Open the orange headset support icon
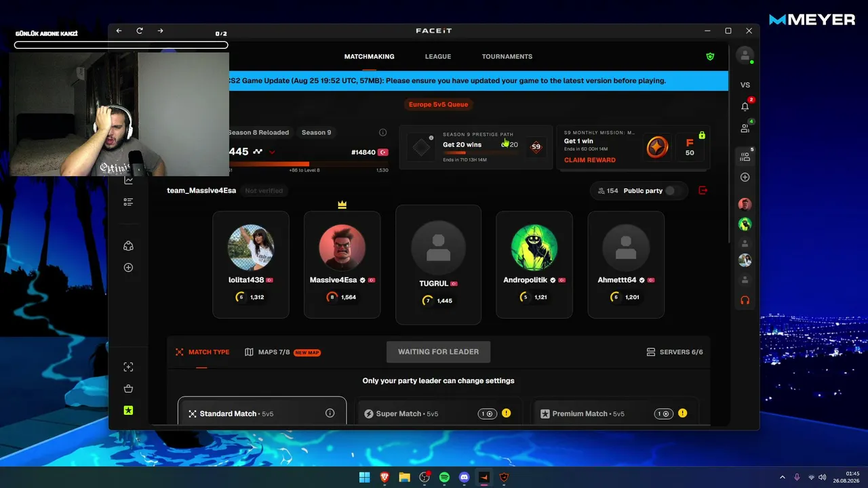This screenshot has width=868, height=488. point(745,300)
